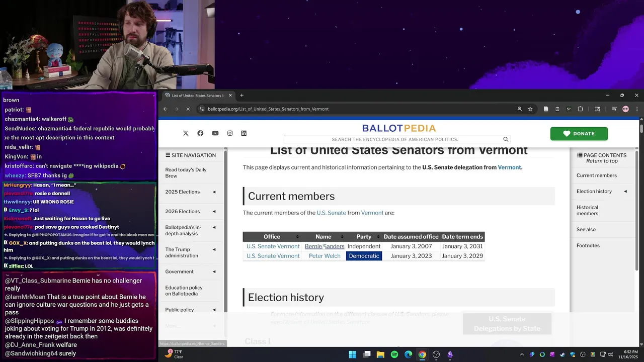Open Read today's Daily Brew
Viewport: 644px width, 362px height.
(186, 172)
